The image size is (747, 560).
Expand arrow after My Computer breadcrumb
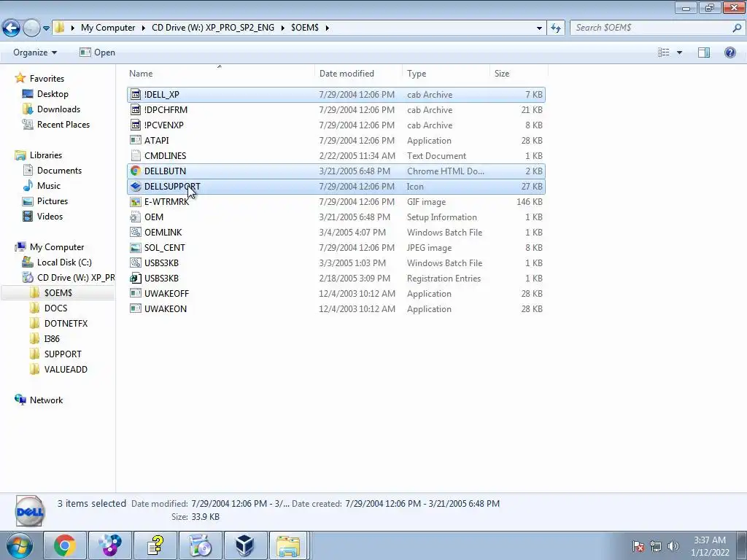coord(143,28)
